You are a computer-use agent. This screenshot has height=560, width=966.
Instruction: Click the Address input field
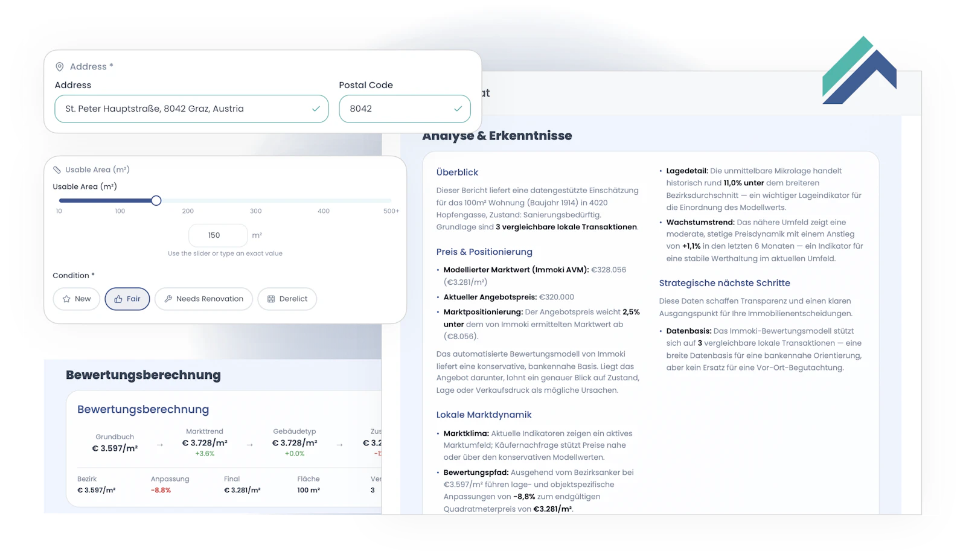click(x=191, y=109)
